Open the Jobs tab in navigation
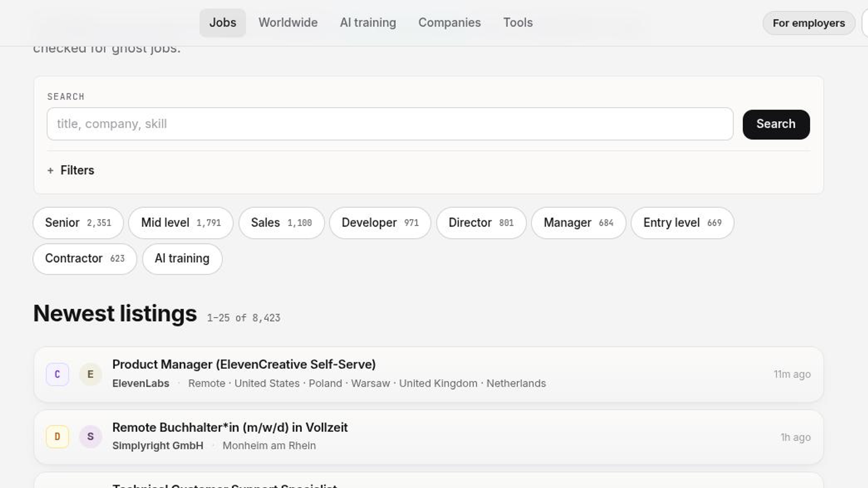The image size is (868, 488). 223,23
